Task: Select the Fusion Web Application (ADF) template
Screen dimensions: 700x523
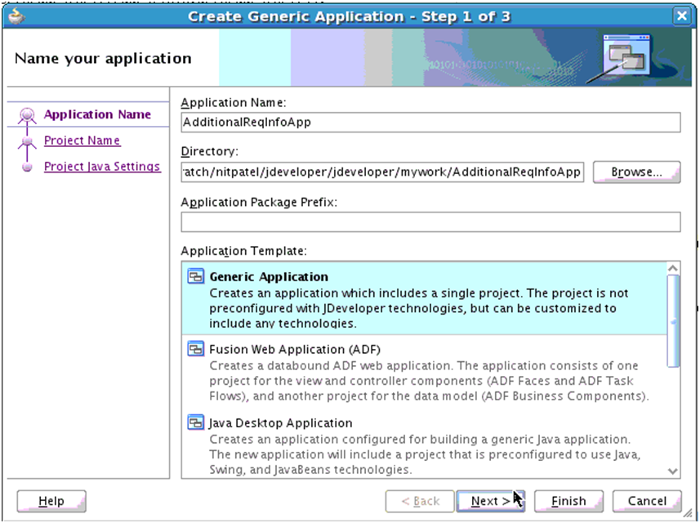Action: click(424, 372)
